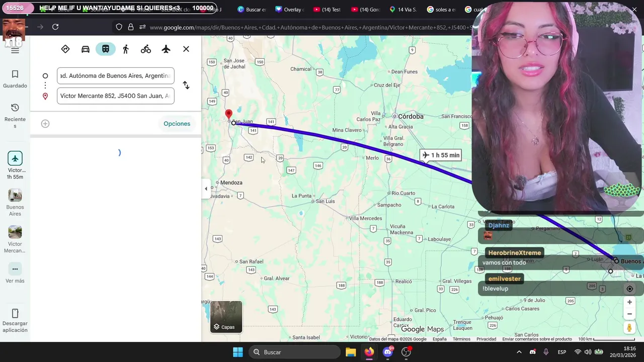Viewport: 644px width, 362px height.
Task: Collapse the side panel arrow
Action: click(206, 189)
